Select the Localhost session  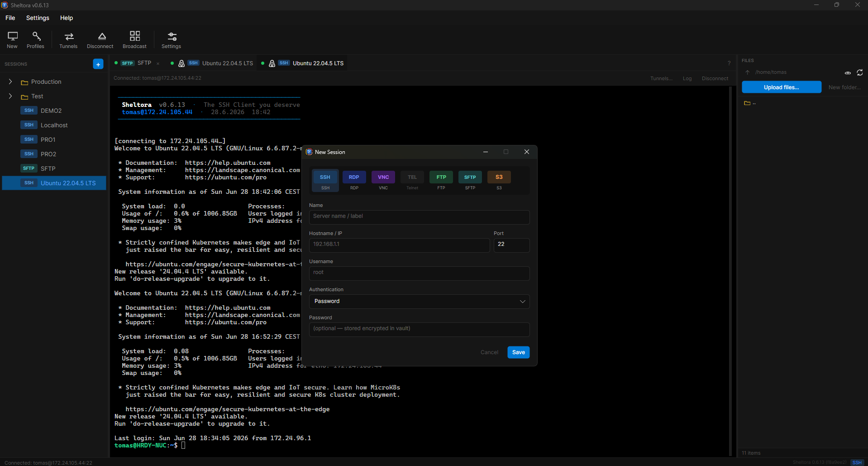(x=54, y=125)
